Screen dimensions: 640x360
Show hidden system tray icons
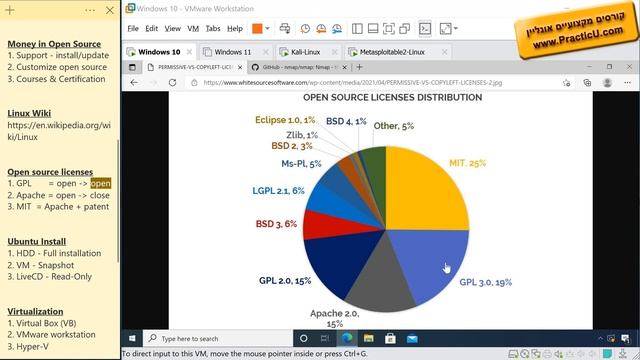(x=600, y=338)
